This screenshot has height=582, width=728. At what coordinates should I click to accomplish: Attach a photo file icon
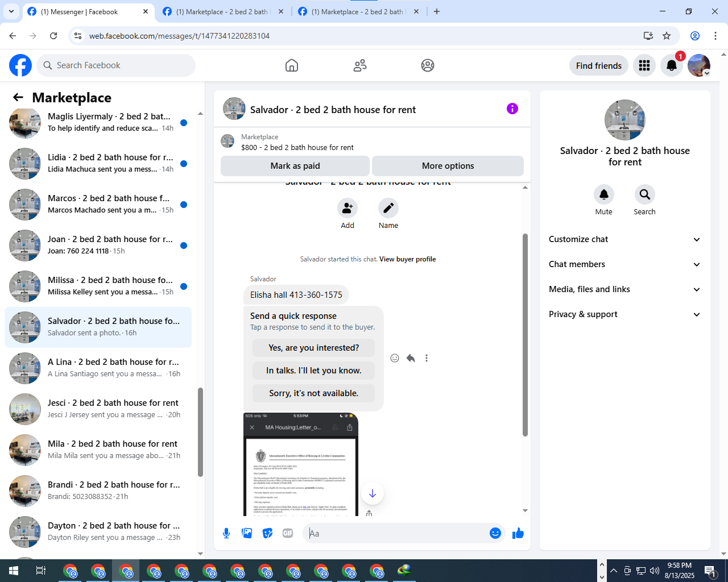click(247, 533)
